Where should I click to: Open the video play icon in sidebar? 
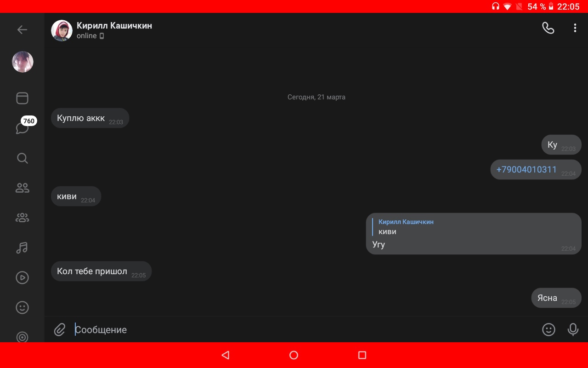22,277
